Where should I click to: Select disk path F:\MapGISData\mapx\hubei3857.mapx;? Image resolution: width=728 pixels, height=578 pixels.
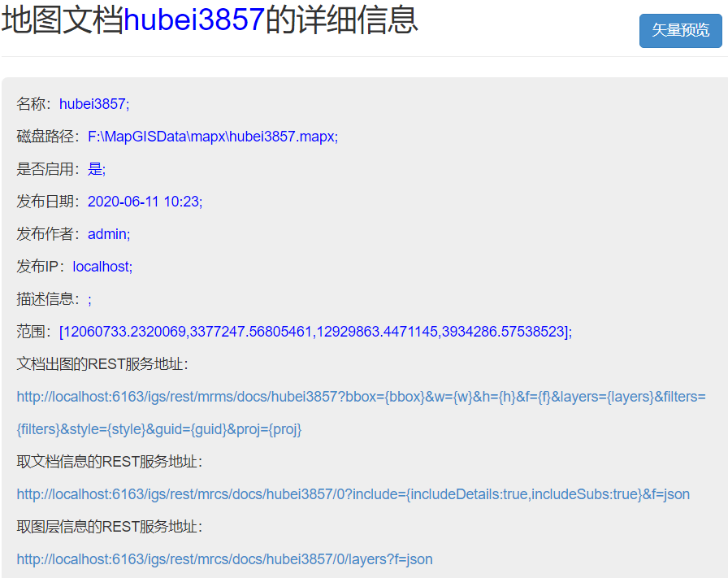coord(213,136)
